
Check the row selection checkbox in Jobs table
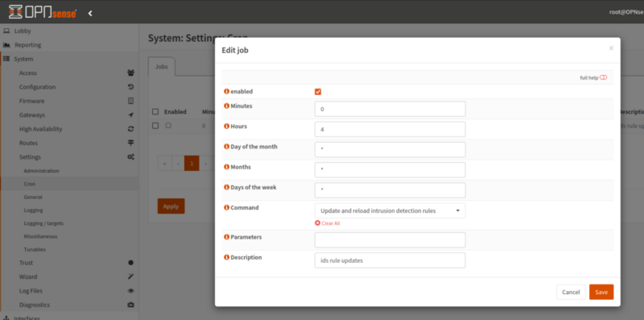click(x=155, y=126)
